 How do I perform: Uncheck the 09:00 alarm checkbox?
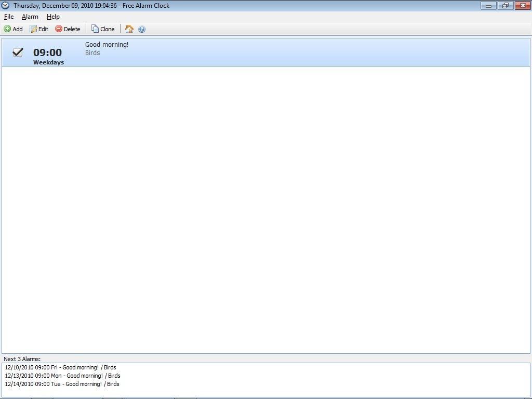click(18, 52)
